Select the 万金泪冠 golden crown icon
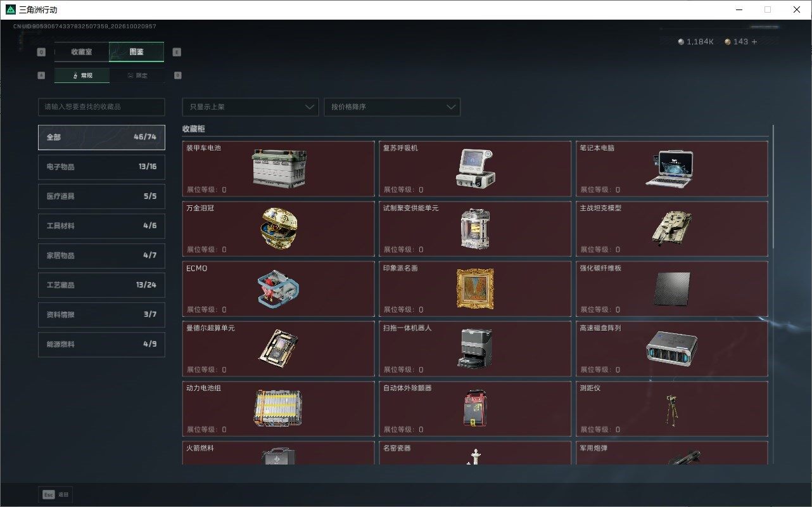This screenshot has width=812, height=507. [279, 228]
